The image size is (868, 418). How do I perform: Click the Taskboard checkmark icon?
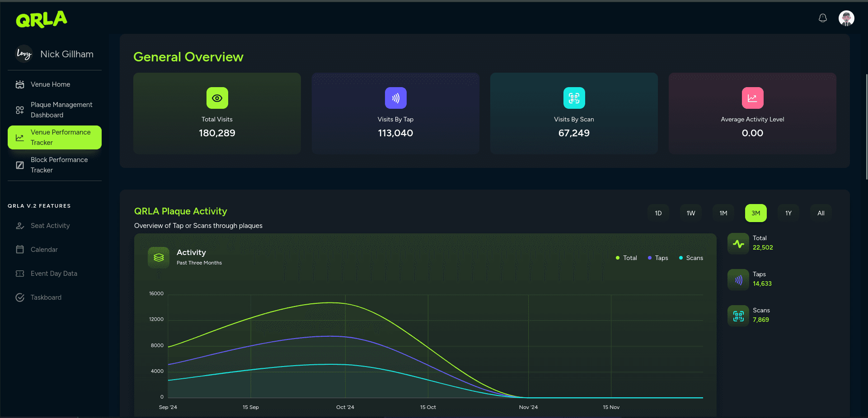point(20,297)
